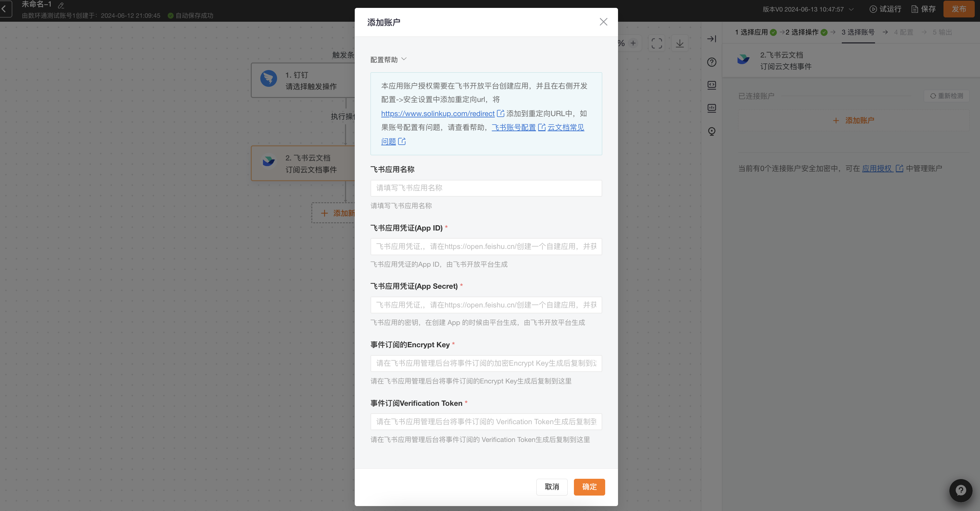Click the download canvas icon
980x511 pixels.
click(680, 43)
